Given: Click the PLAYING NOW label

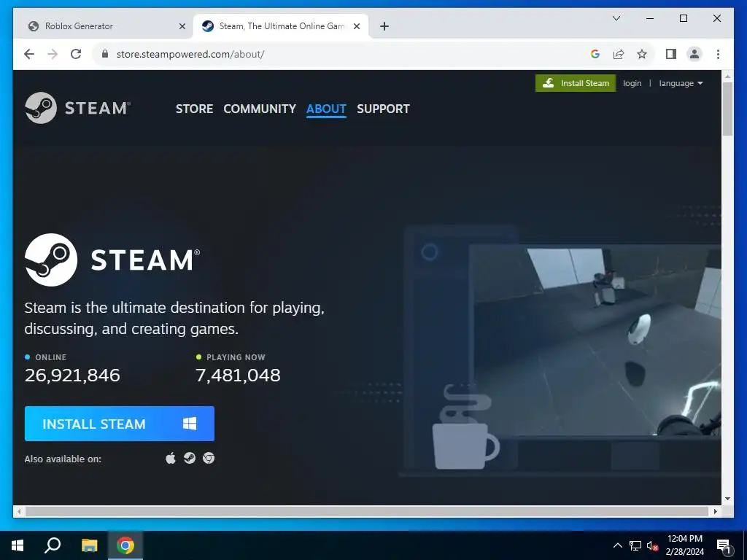Looking at the screenshot, I should point(236,357).
